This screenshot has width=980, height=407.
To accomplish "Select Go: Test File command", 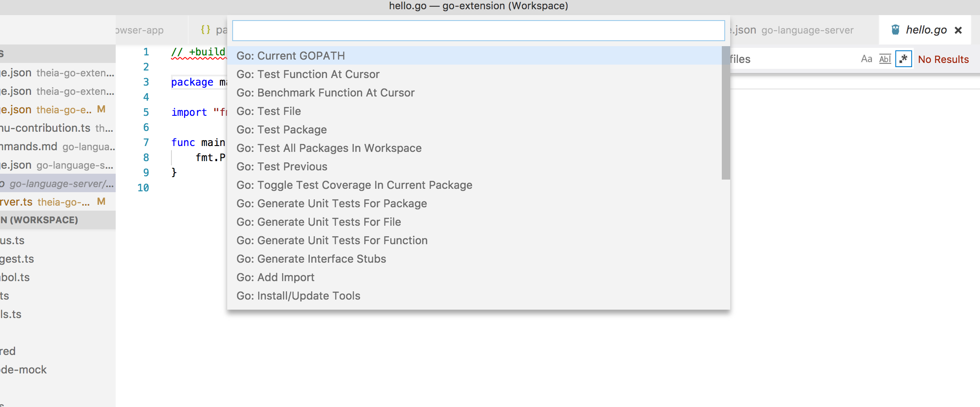I will pos(474,111).
